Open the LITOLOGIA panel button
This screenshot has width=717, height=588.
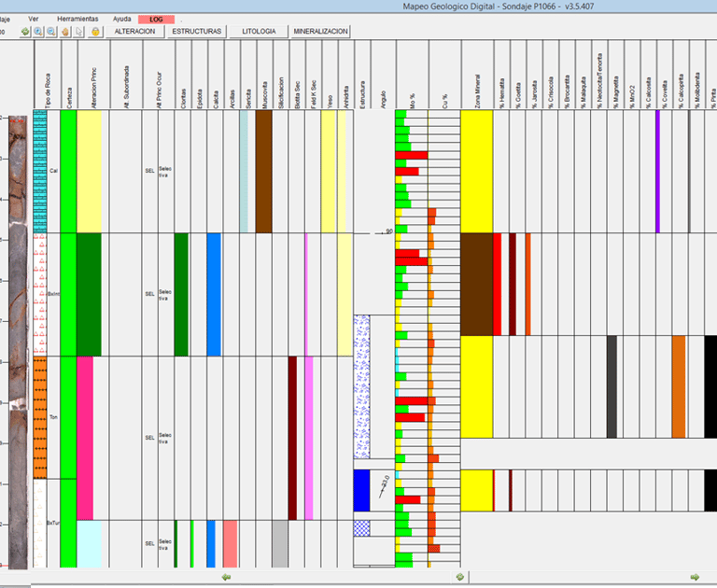pos(259,31)
